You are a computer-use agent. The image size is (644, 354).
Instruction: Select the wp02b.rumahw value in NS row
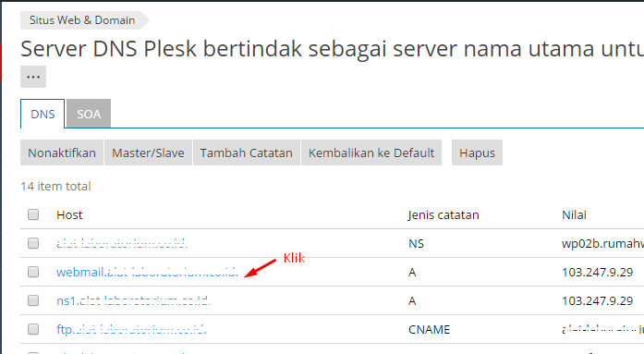click(x=602, y=243)
